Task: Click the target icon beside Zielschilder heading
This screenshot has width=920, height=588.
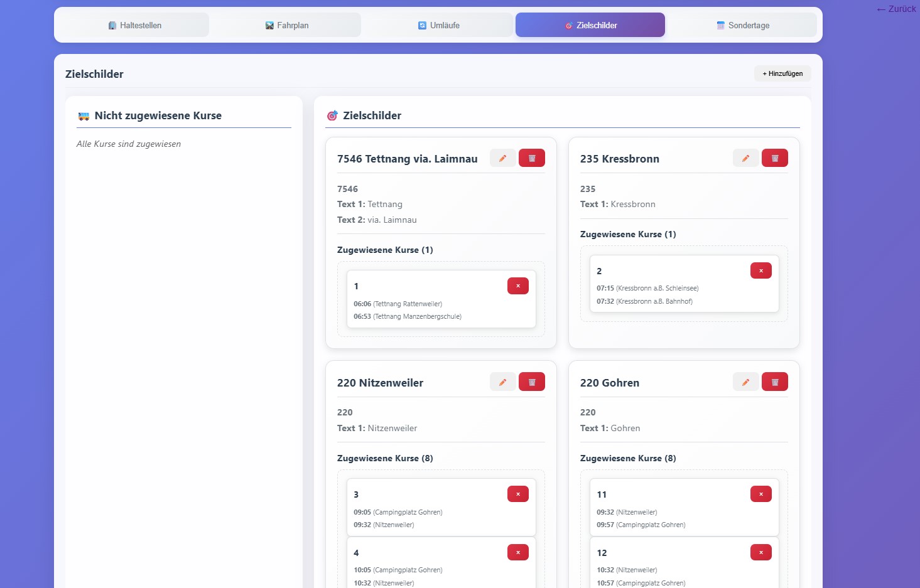Action: click(x=332, y=115)
